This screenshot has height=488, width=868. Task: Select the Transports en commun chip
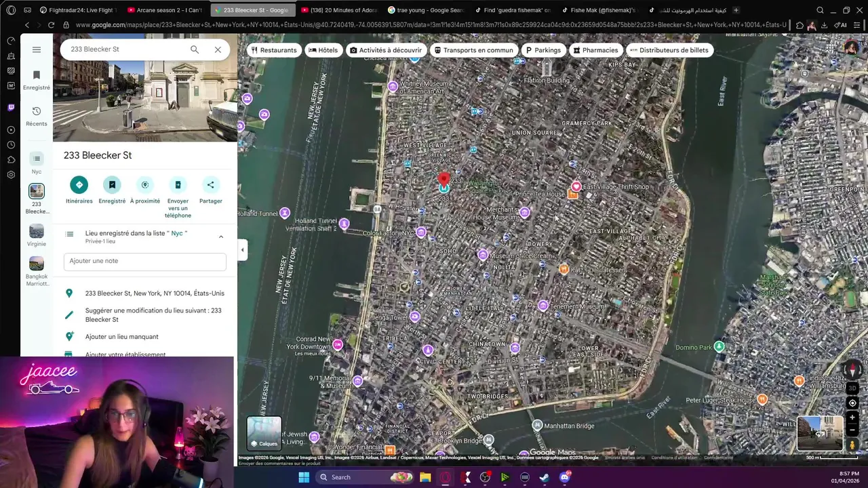[x=474, y=50]
